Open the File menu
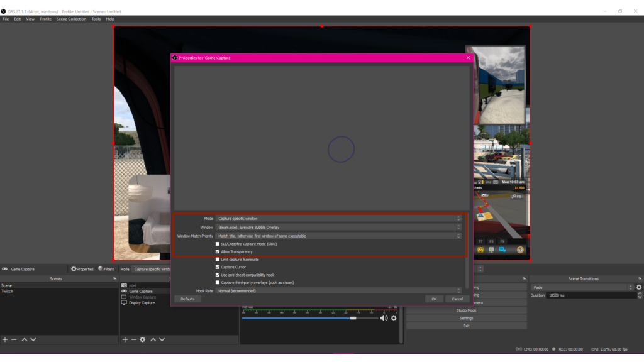The image size is (644, 362). pyautogui.click(x=6, y=19)
